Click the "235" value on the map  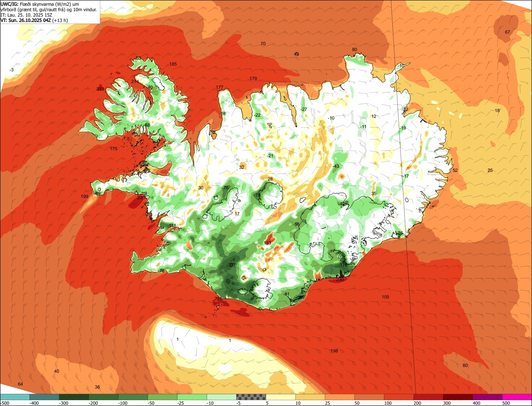point(141,198)
